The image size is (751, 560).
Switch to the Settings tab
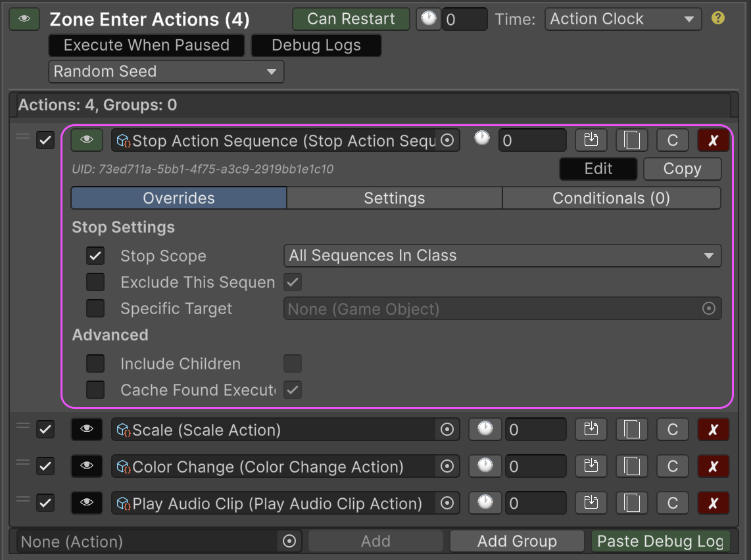[x=394, y=198]
